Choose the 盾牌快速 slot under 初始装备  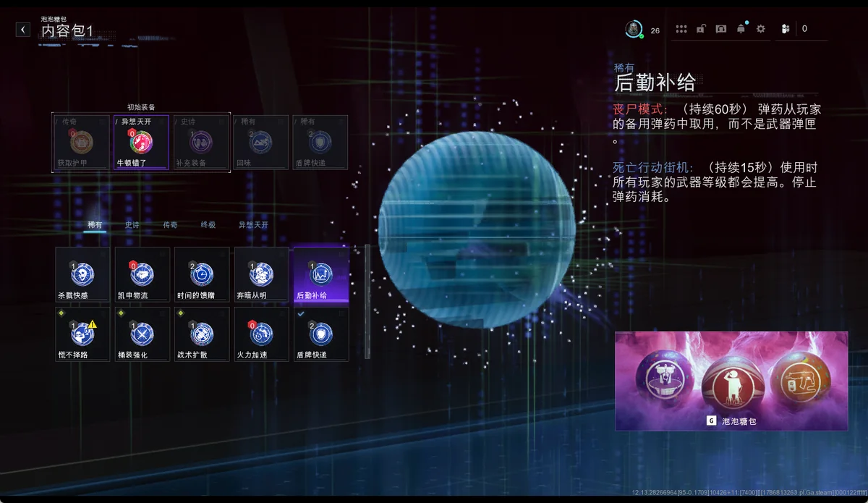pos(320,142)
